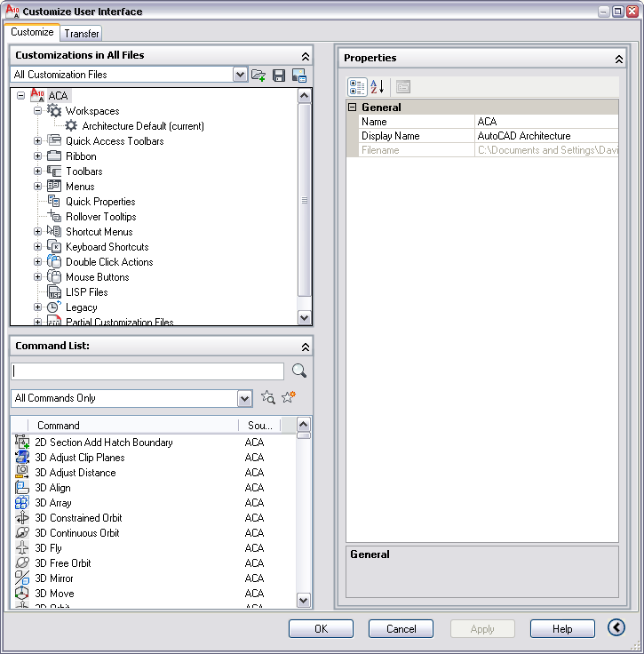Click the Command column header

coord(133,426)
